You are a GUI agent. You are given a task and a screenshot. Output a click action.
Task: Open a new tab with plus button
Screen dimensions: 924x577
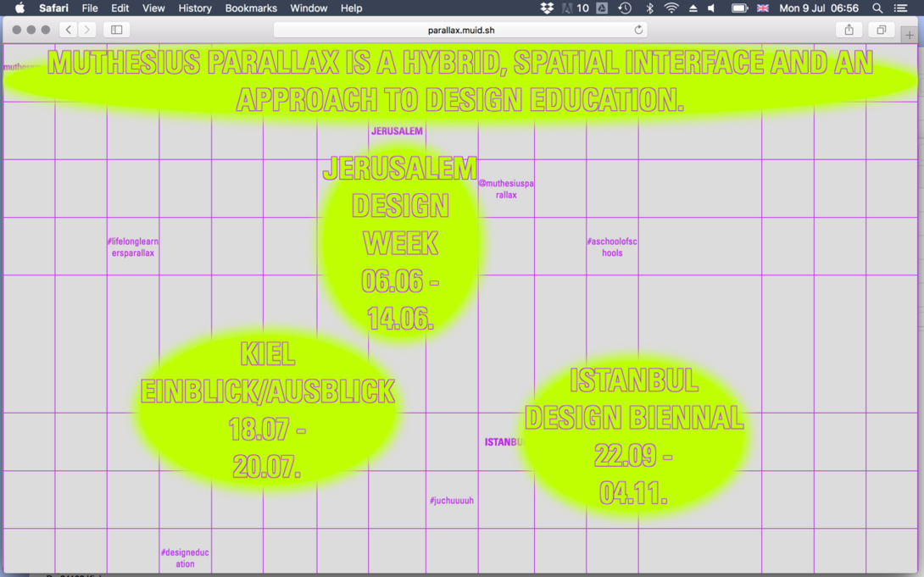(910, 36)
